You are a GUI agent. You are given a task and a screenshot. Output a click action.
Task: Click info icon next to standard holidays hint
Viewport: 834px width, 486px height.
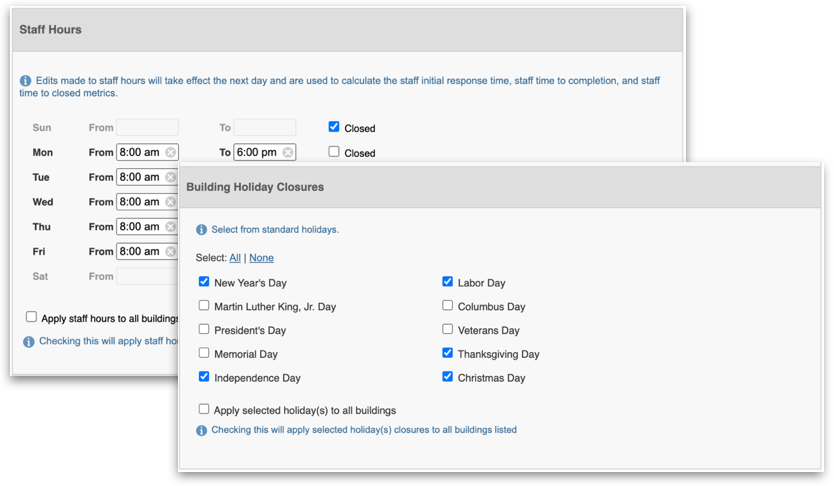[x=202, y=230]
